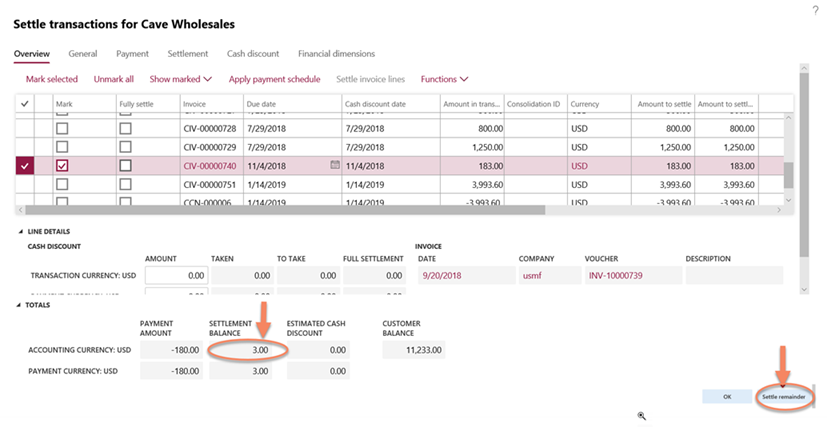
Task: Click Apply payment schedule
Action: pyautogui.click(x=274, y=79)
